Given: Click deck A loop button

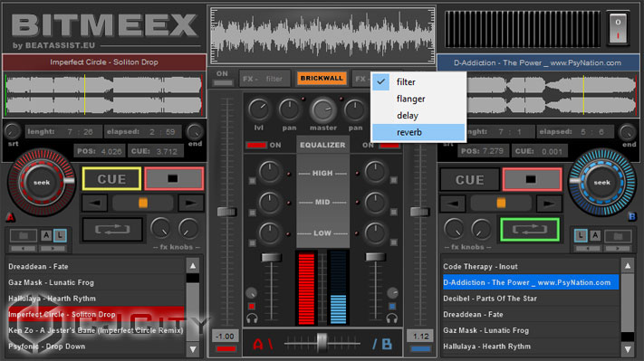Looking at the screenshot, I should point(112,229).
